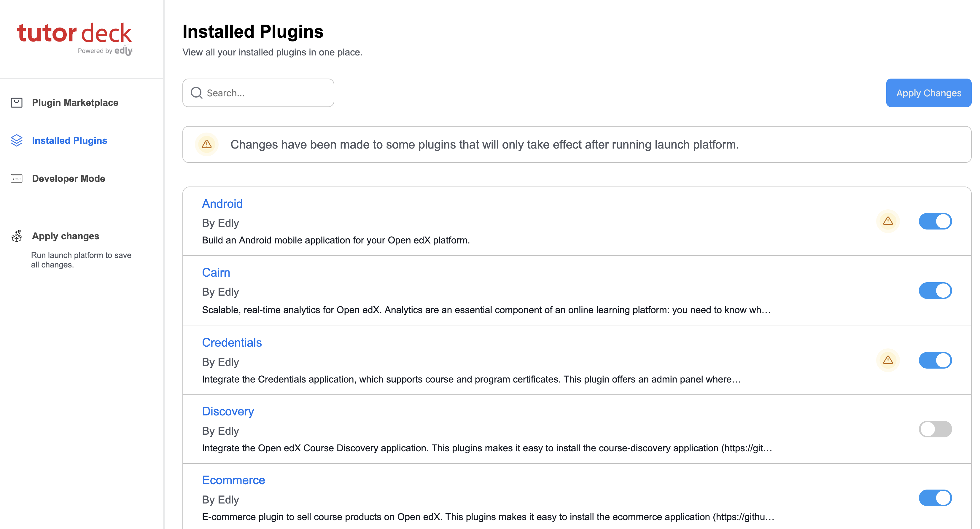Disable the Android plugin toggle
This screenshot has height=529, width=980.
pyautogui.click(x=935, y=221)
